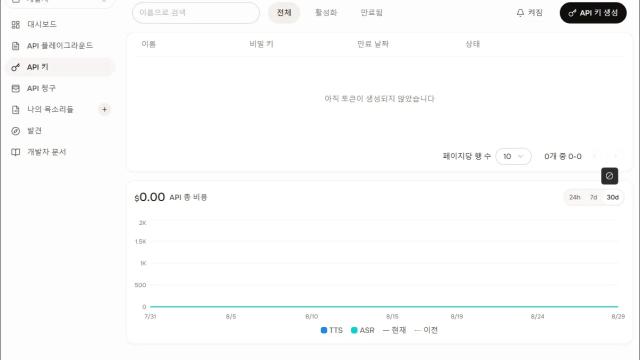Screen dimensions: 640x360
Task: Add a new voice with the plus icon
Action: [104, 109]
